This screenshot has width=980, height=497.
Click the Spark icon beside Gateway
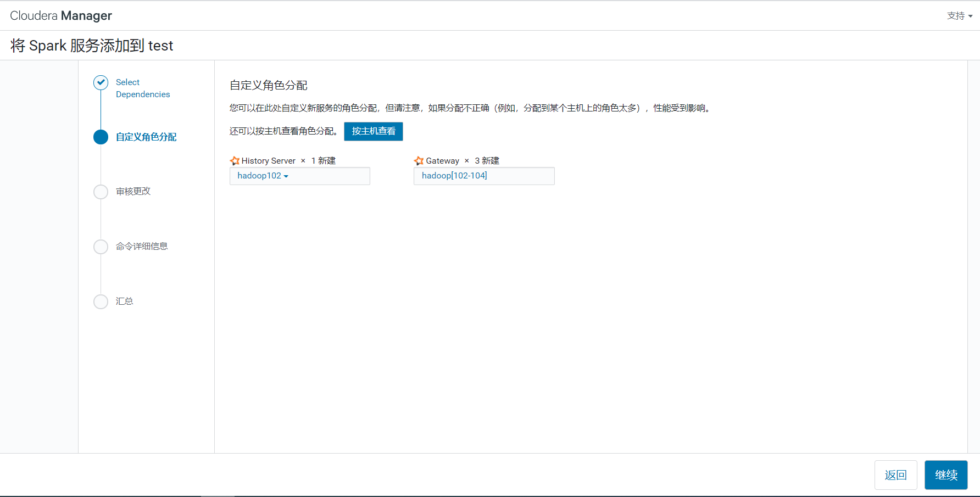[419, 160]
